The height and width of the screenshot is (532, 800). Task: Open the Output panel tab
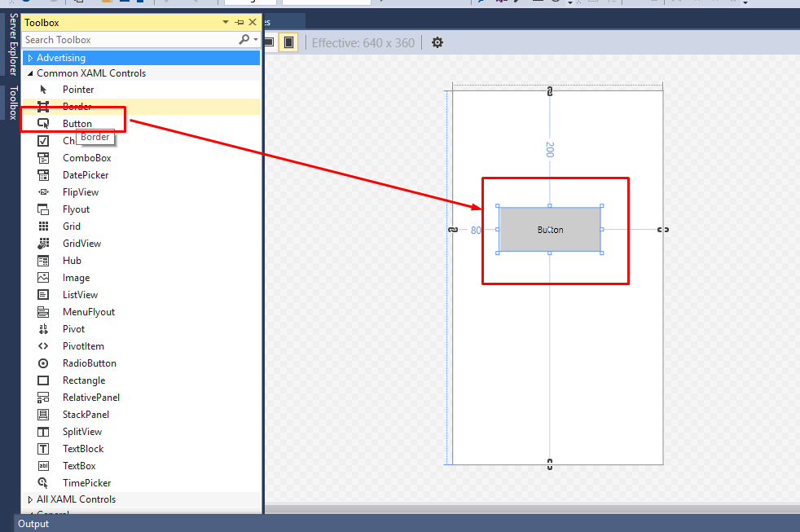[x=33, y=524]
